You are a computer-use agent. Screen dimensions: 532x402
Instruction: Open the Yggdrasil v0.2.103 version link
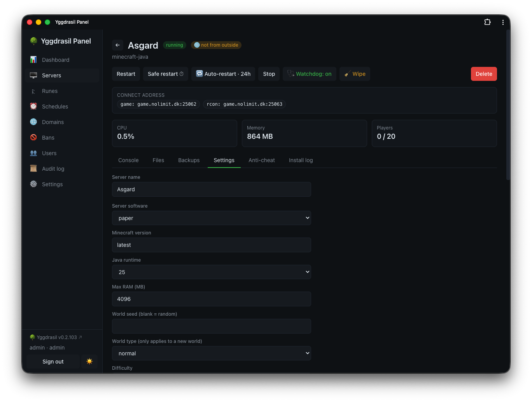(x=56, y=337)
